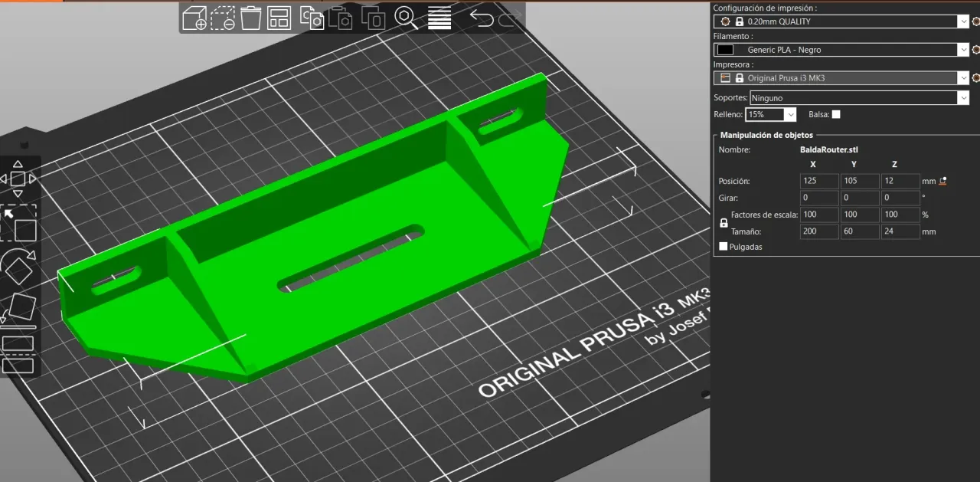Open the Variable layer height tool
980x482 pixels.
[439, 18]
